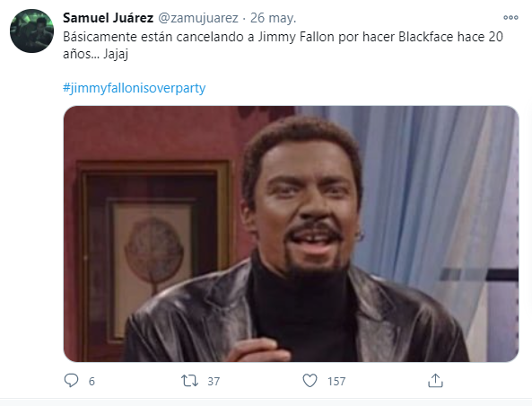Click the reply speech bubble icon
Image resolution: width=532 pixels, height=406 pixels.
pos(71,380)
